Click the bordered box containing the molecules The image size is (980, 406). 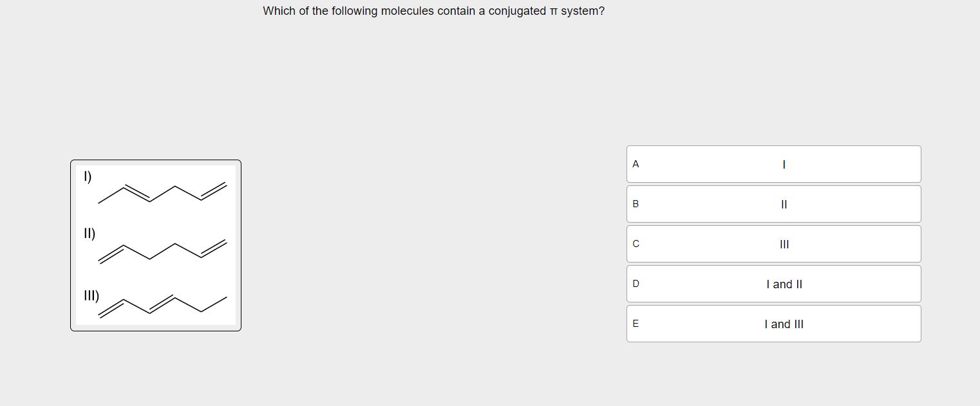pos(155,246)
